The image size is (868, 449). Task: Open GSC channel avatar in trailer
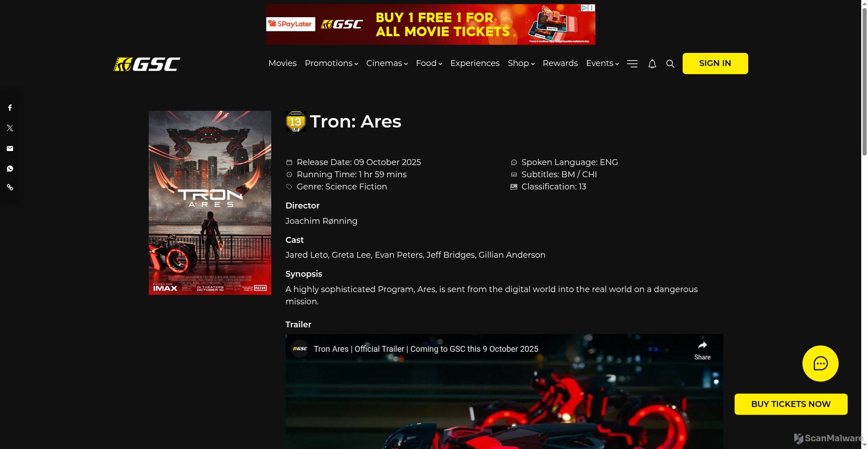[x=300, y=349]
